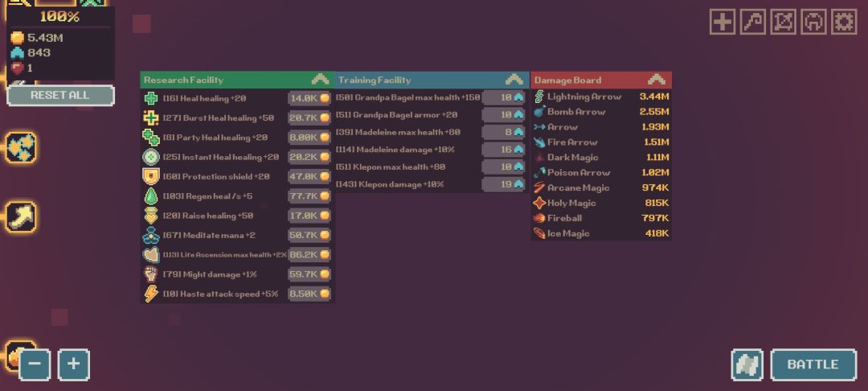
Task: Train Klepon damage for 19
Action: (504, 184)
